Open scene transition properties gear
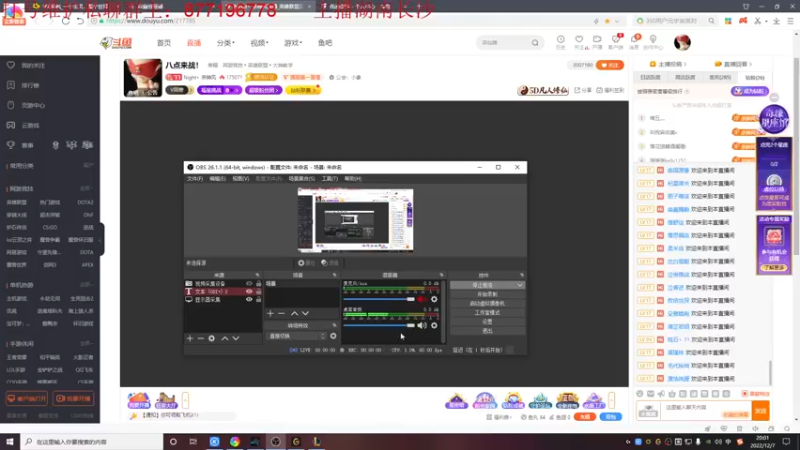The height and width of the screenshot is (450, 800). point(333,336)
